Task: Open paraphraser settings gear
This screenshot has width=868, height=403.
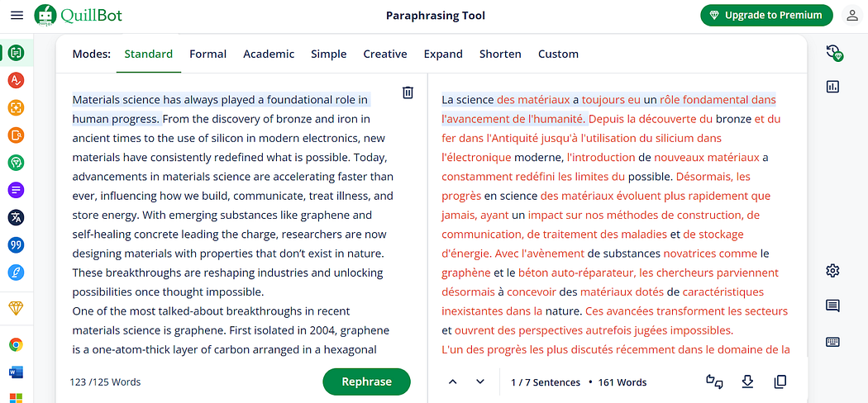Action: [x=832, y=270]
